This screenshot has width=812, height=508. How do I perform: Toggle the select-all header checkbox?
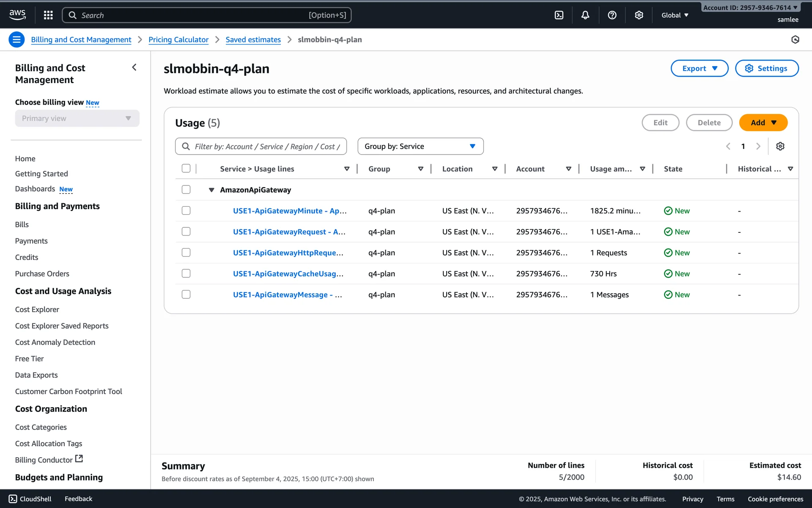186,168
